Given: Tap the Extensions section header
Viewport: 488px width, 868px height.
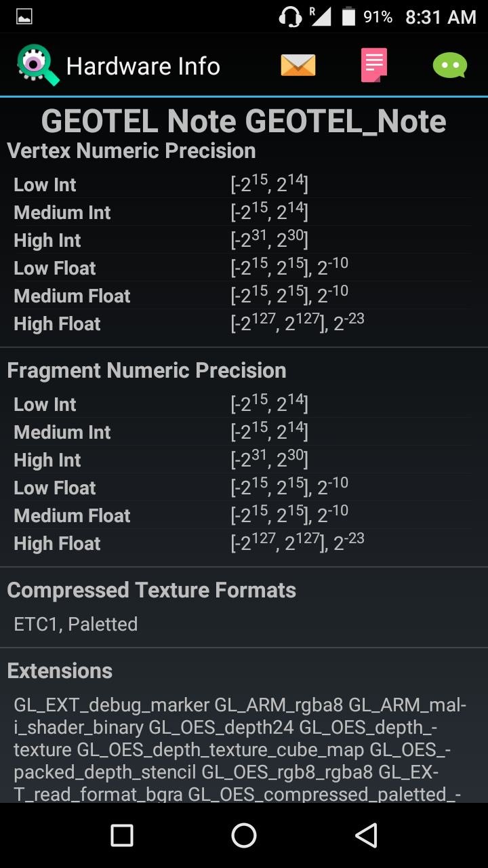Looking at the screenshot, I should pos(60,671).
